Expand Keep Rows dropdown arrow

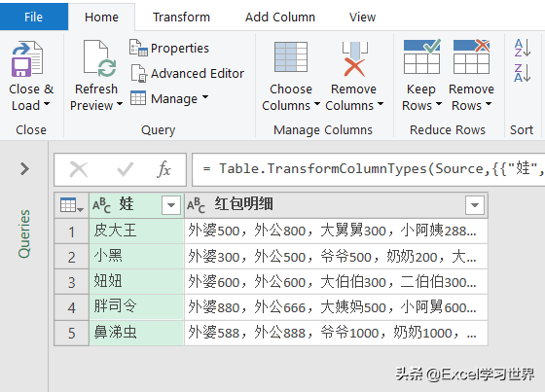pyautogui.click(x=439, y=104)
